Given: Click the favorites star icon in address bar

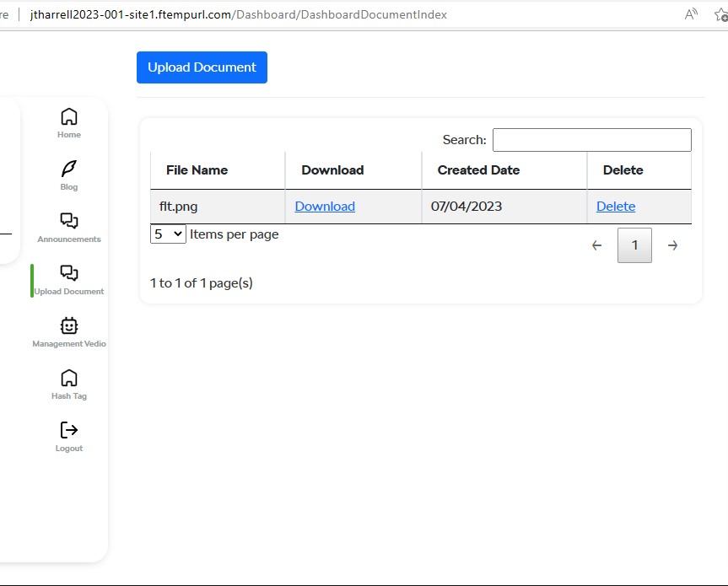Looking at the screenshot, I should [x=721, y=15].
